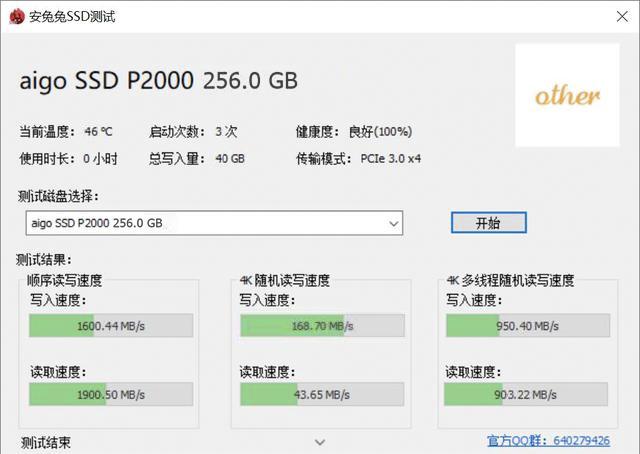Click the 测试磁盘选择 label

(58, 196)
